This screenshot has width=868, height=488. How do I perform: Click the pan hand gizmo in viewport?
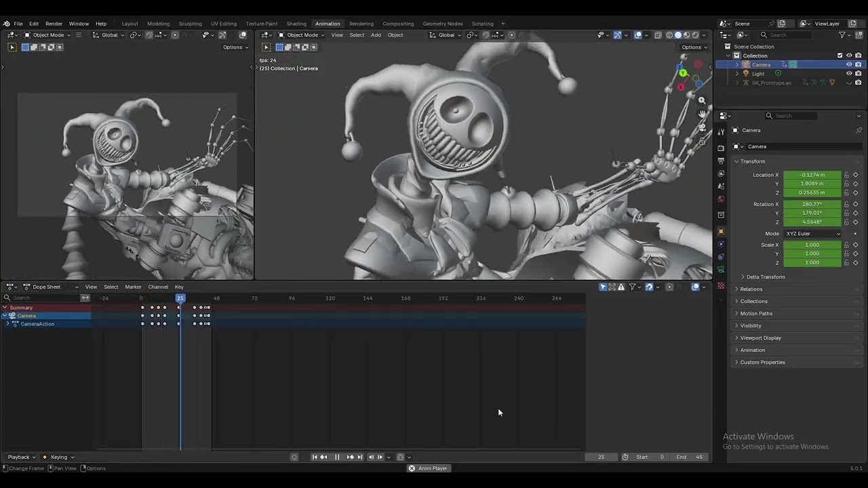[x=702, y=113]
